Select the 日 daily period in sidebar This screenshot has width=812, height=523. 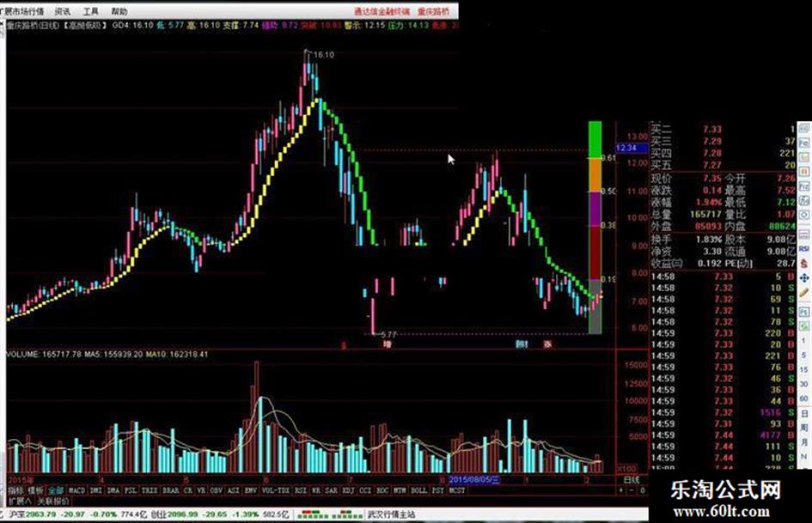click(x=804, y=413)
